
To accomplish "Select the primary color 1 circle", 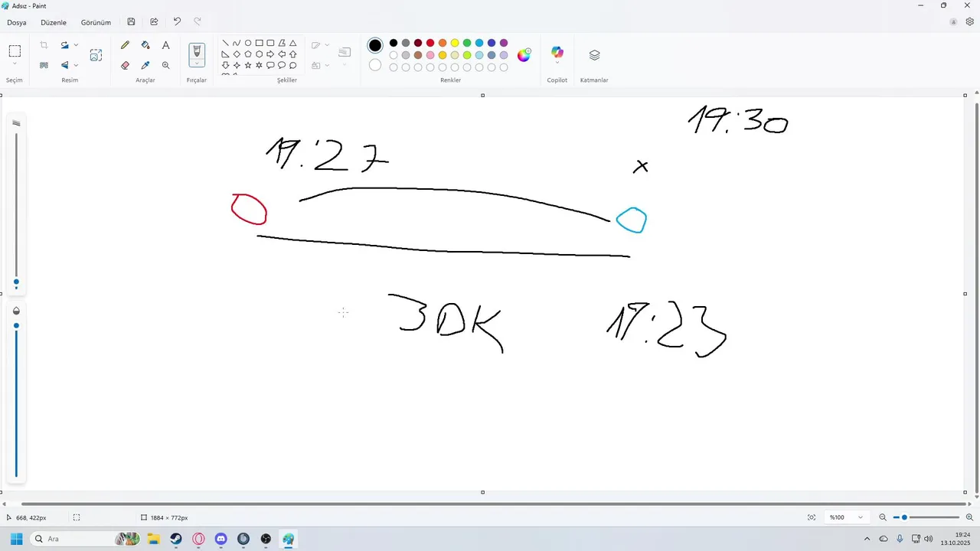I will tap(375, 46).
